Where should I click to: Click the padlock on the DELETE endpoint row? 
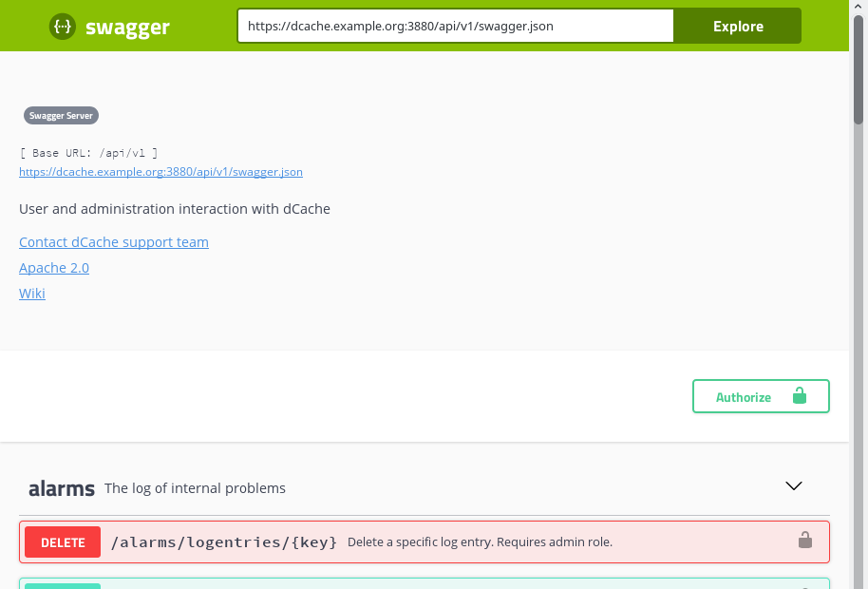tap(805, 541)
